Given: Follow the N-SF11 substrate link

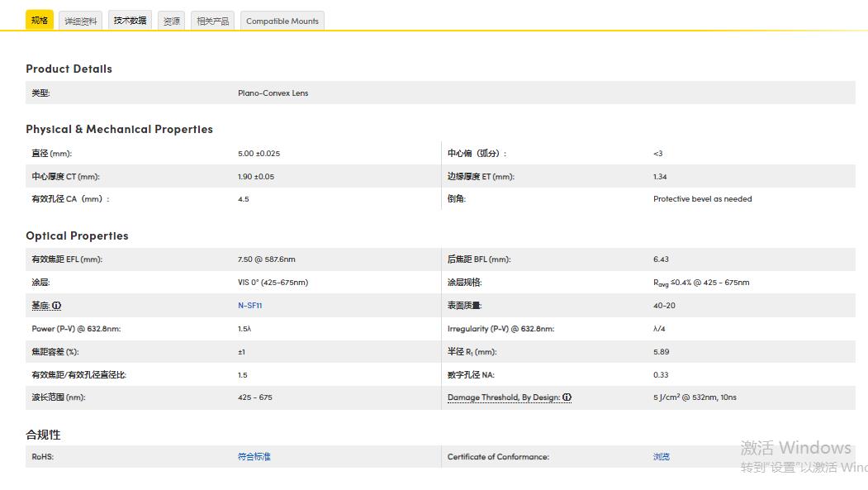Looking at the screenshot, I should click(249, 306).
